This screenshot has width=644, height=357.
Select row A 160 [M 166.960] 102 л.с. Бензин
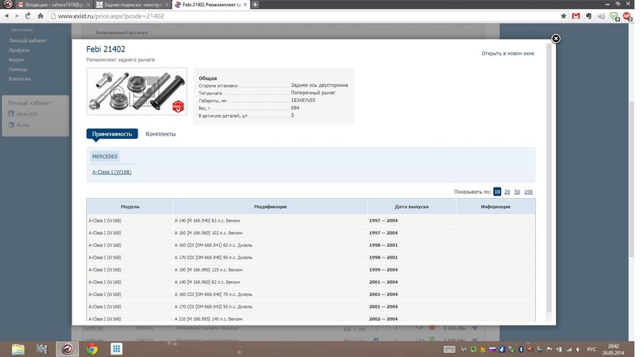coord(311,233)
